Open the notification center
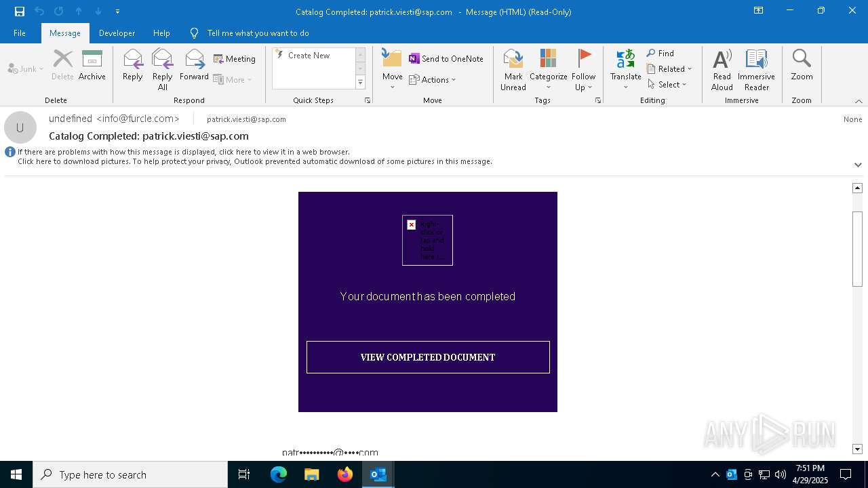This screenshot has width=868, height=488. point(846,474)
